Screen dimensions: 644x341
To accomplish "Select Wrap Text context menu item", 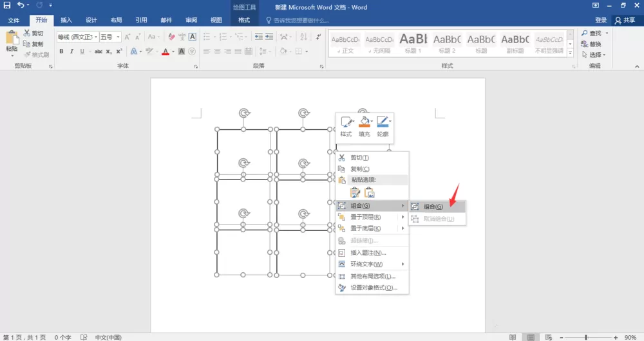I will pyautogui.click(x=372, y=264).
